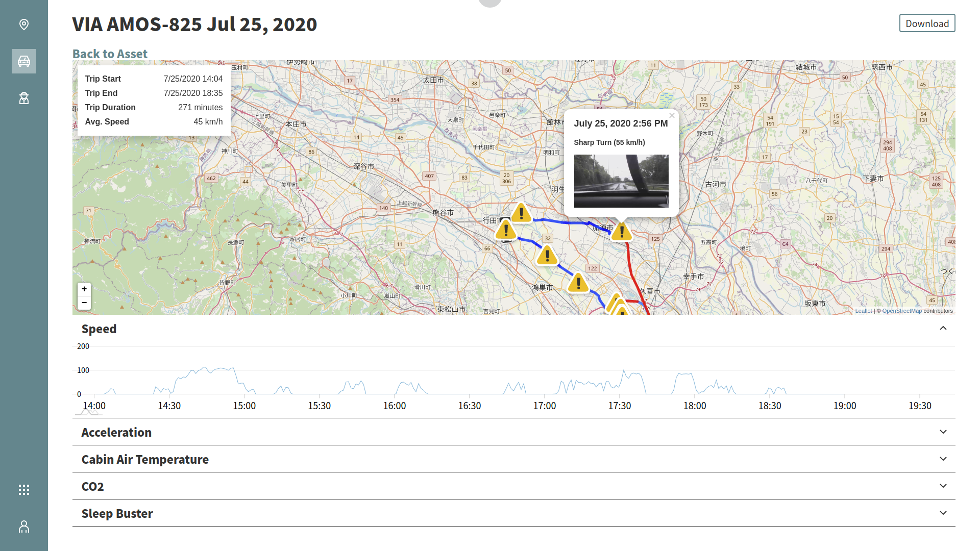Click the Download button

point(927,23)
